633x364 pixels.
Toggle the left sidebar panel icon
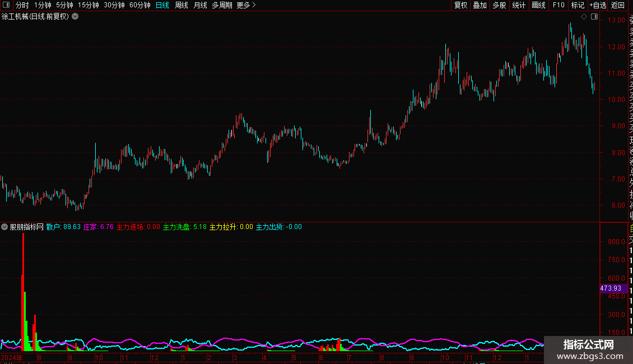(x=6, y=5)
